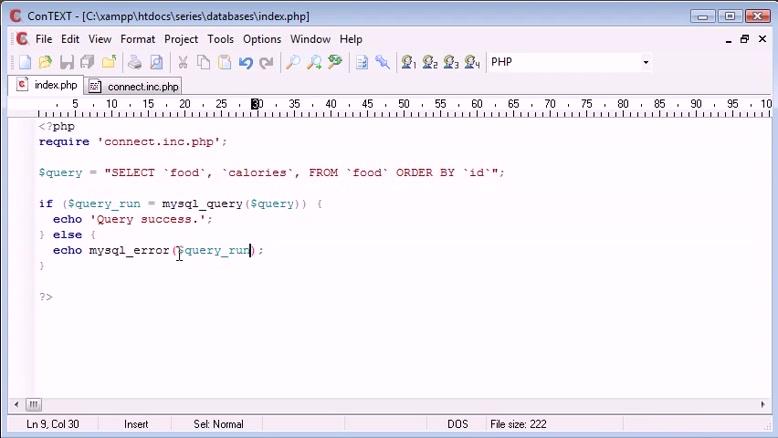Screen dimensions: 778x438
Task: Click the Copy icon
Action: [x=203, y=63]
